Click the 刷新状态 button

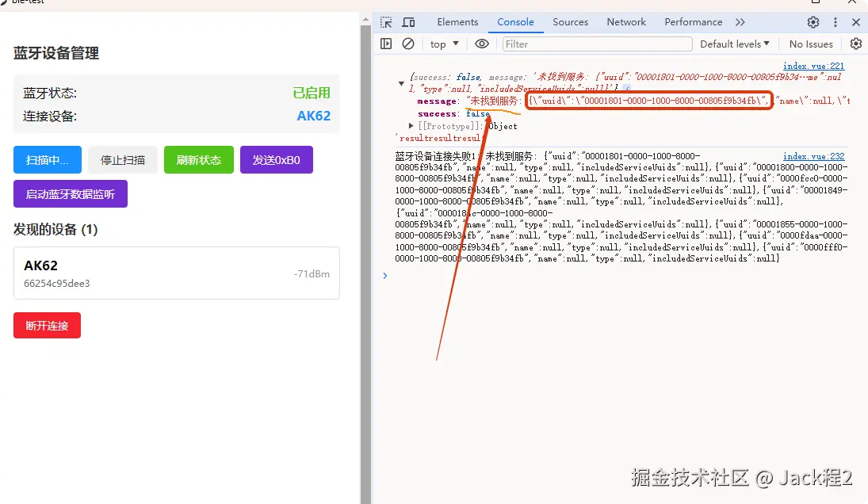pyautogui.click(x=199, y=160)
